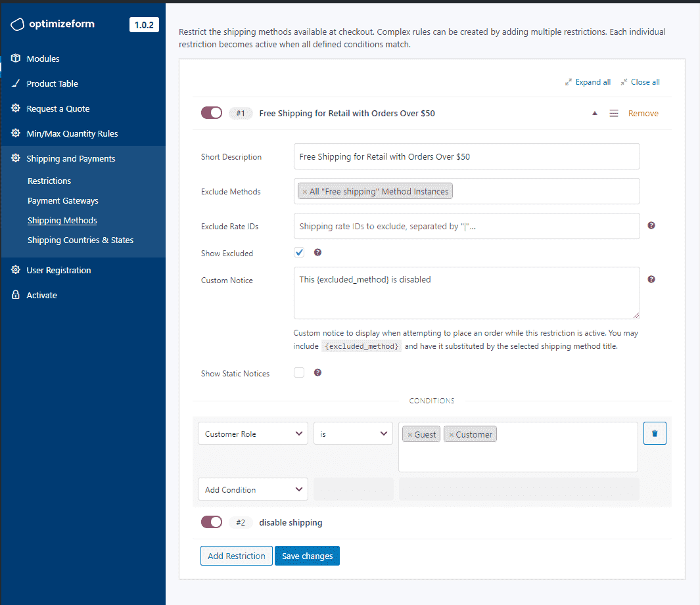
Task: Click the optimizeform logo icon
Action: coord(17,24)
